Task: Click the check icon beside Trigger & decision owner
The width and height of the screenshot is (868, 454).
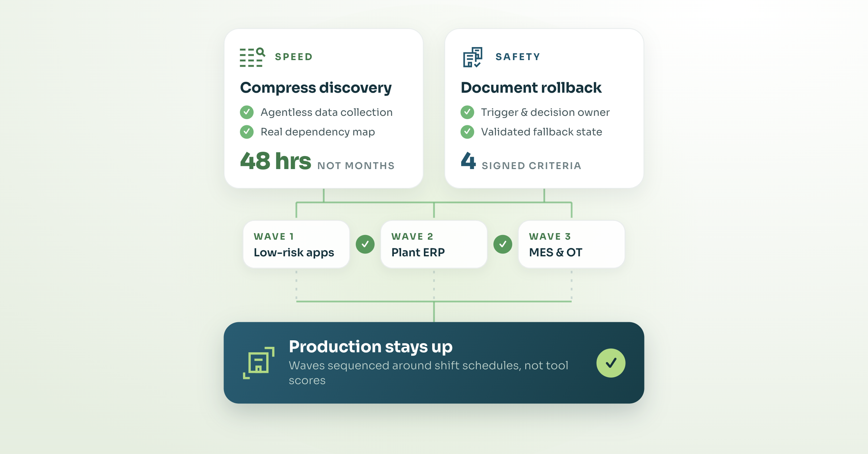Action: [467, 112]
